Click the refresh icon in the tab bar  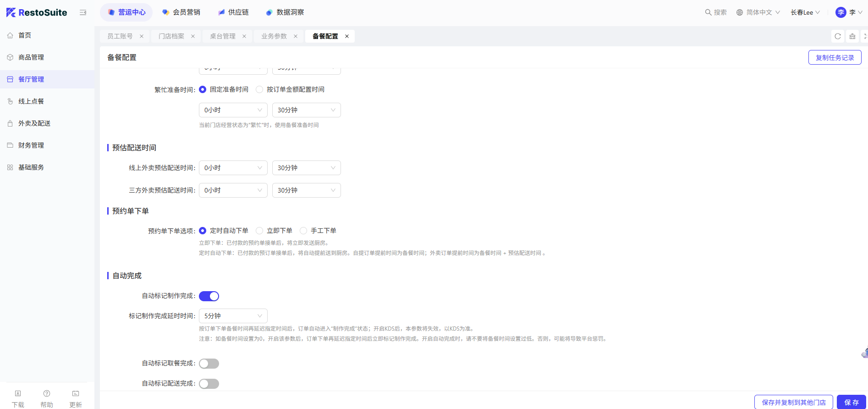tap(838, 36)
